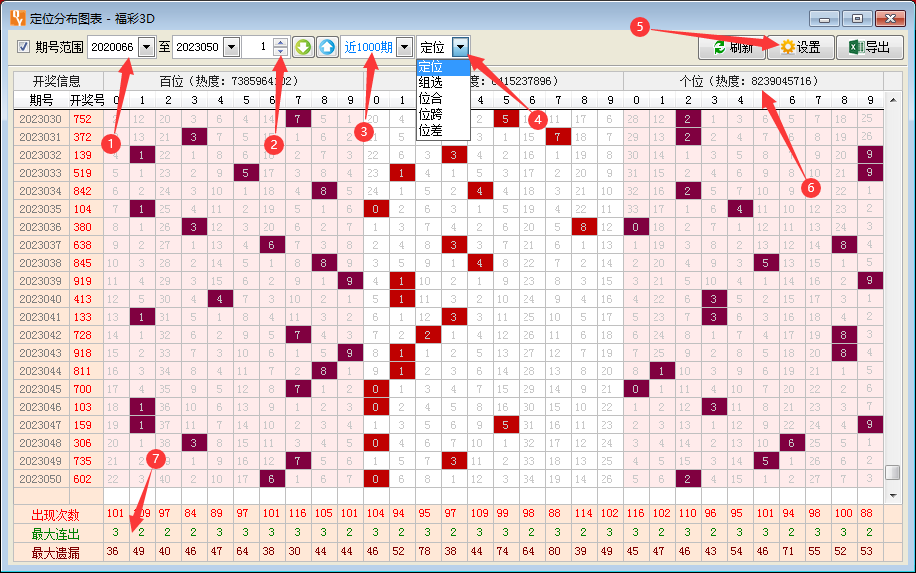Expand the end period 2023050 dropdown
This screenshot has width=916, height=573.
[x=232, y=47]
